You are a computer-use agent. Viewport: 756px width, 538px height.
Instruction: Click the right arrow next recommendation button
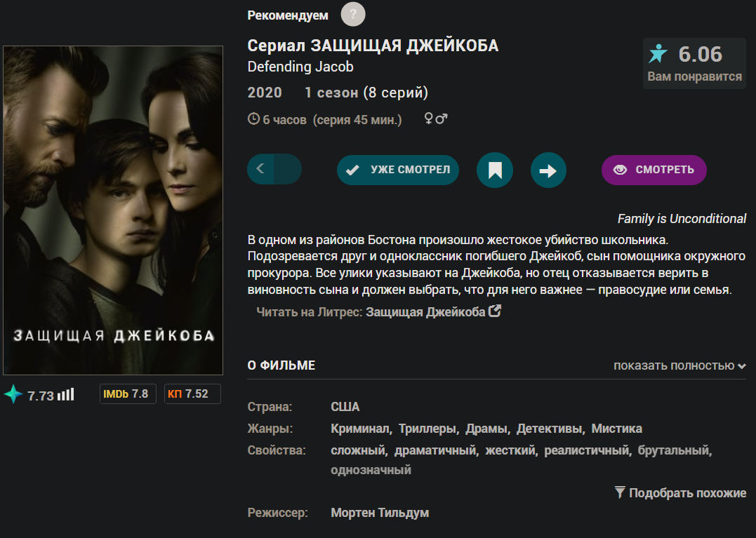(x=548, y=170)
